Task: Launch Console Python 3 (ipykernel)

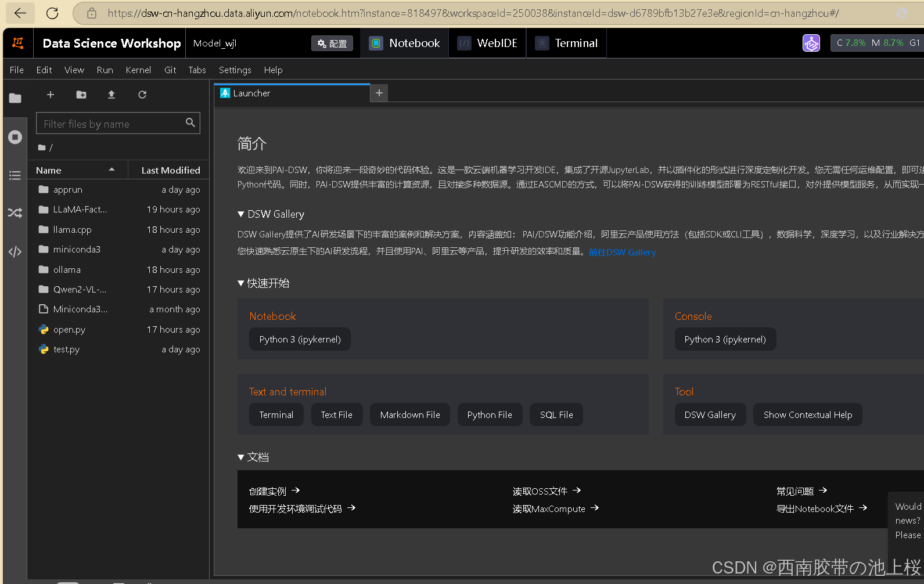Action: pyautogui.click(x=725, y=340)
